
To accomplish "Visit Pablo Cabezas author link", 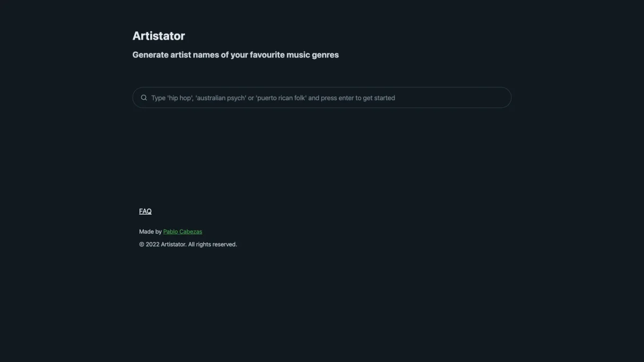I will pyautogui.click(x=182, y=232).
